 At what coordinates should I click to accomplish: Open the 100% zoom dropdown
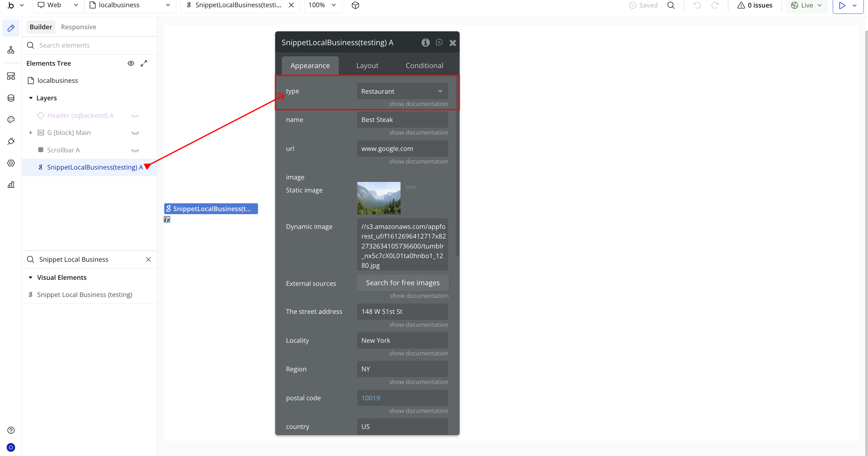(x=322, y=5)
